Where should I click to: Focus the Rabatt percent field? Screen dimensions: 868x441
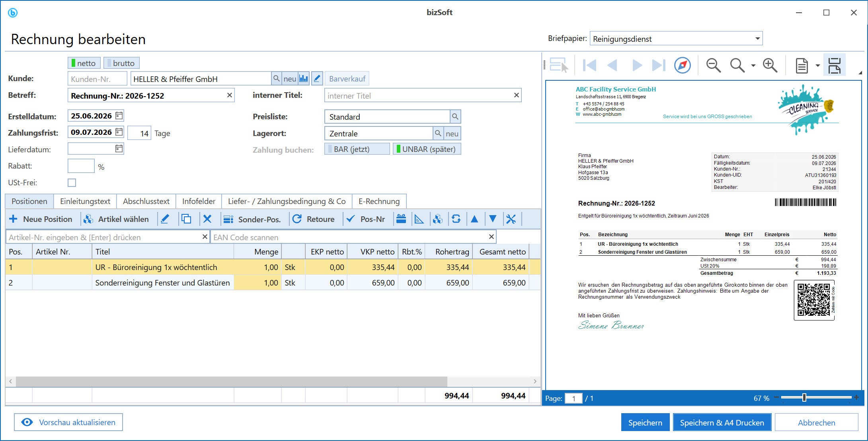(x=81, y=166)
